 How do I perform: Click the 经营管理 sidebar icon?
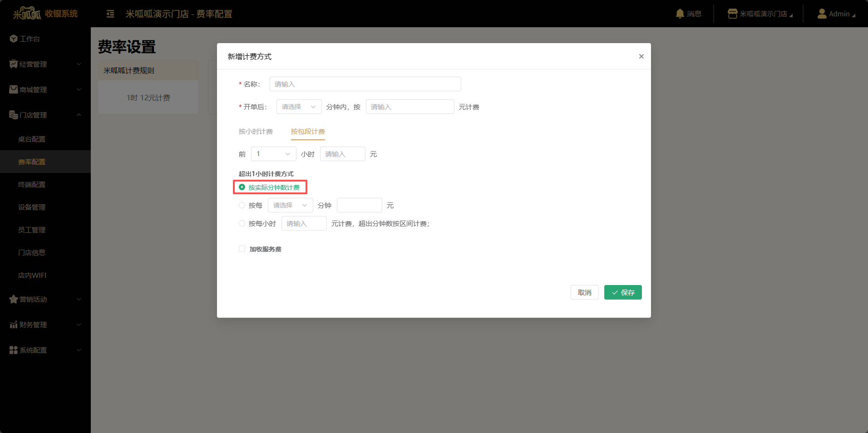[13, 64]
